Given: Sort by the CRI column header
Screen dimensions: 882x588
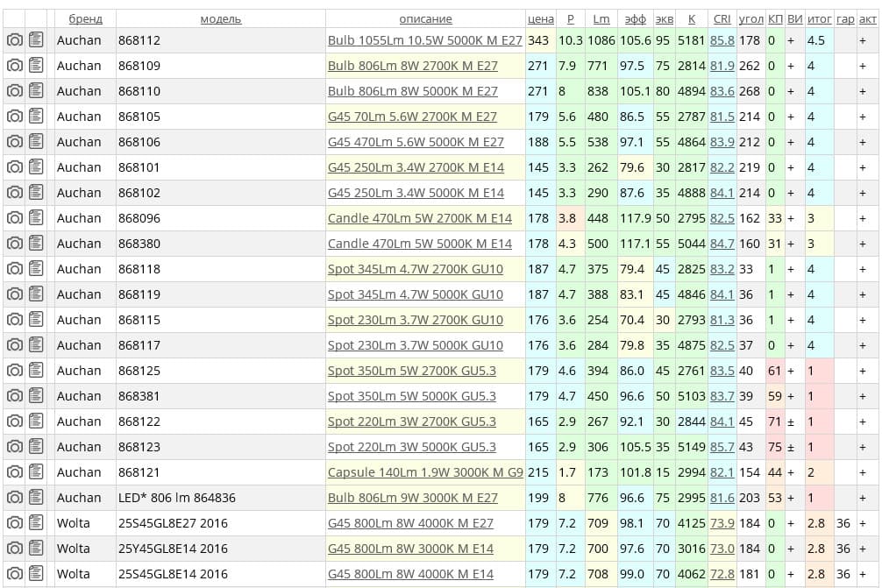Looking at the screenshot, I should (722, 18).
